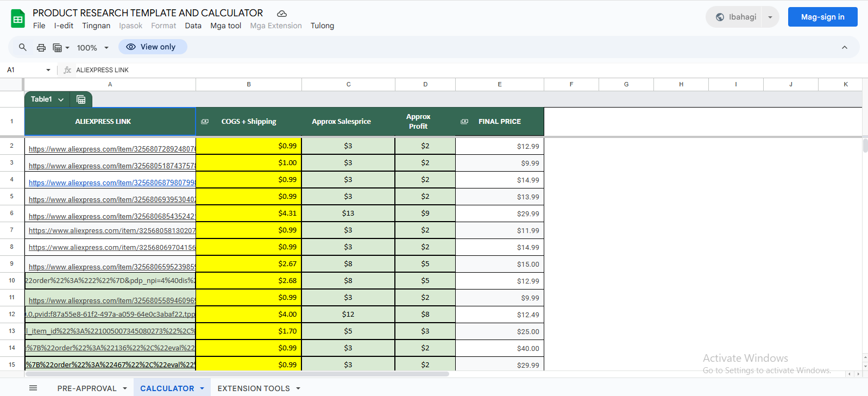Open the File menu
The image size is (868, 396).
pyautogui.click(x=39, y=26)
